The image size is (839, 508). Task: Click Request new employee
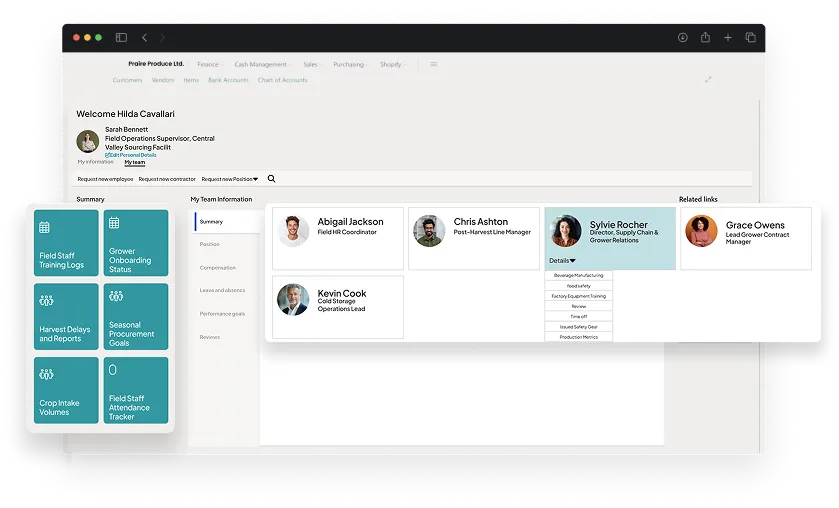click(x=105, y=179)
